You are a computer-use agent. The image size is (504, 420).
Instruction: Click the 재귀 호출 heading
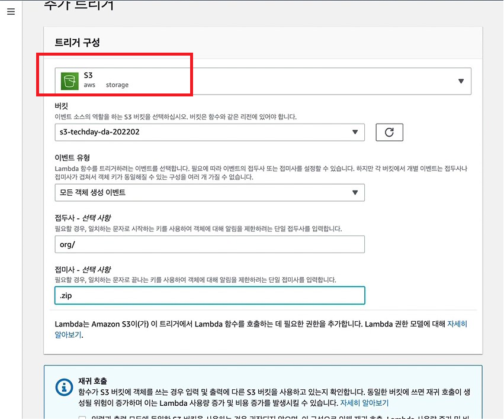click(x=92, y=381)
